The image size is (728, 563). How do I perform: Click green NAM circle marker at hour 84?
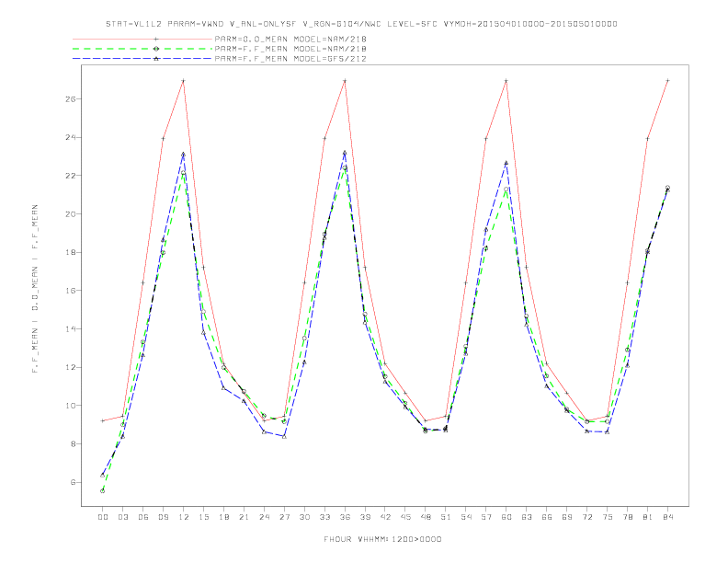click(x=667, y=188)
